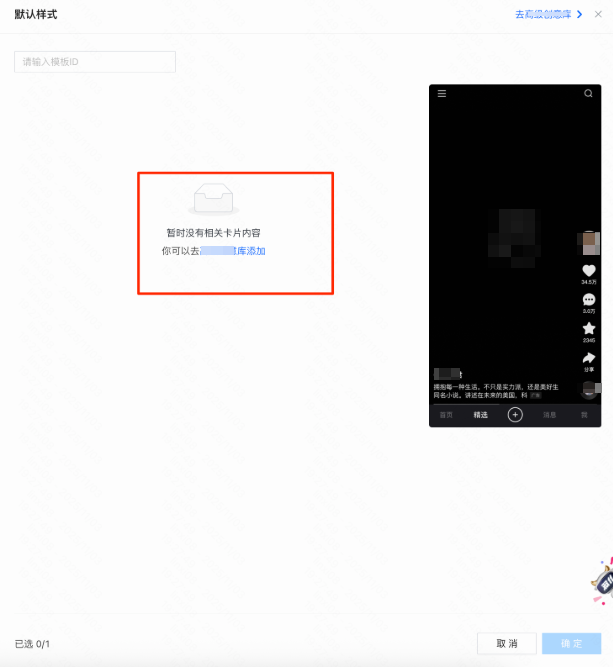The image size is (613, 667).
Task: Click the hamburger menu icon in phone preview
Action: 442,94
